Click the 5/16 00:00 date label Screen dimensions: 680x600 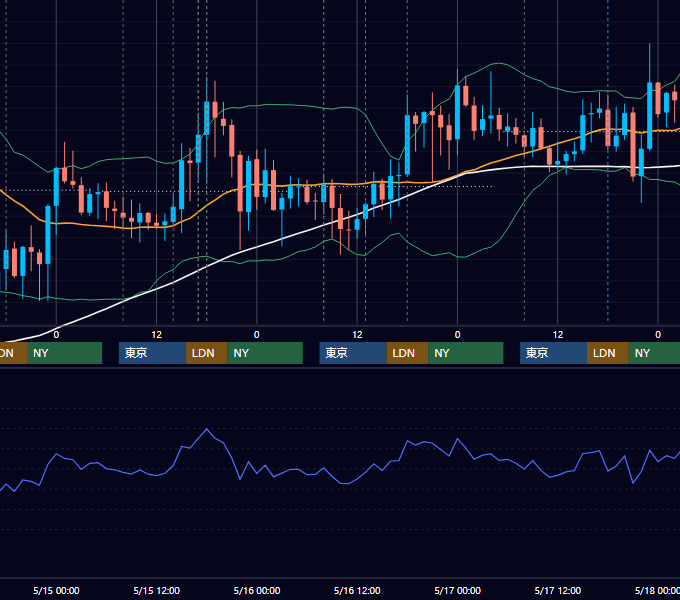pos(257,590)
